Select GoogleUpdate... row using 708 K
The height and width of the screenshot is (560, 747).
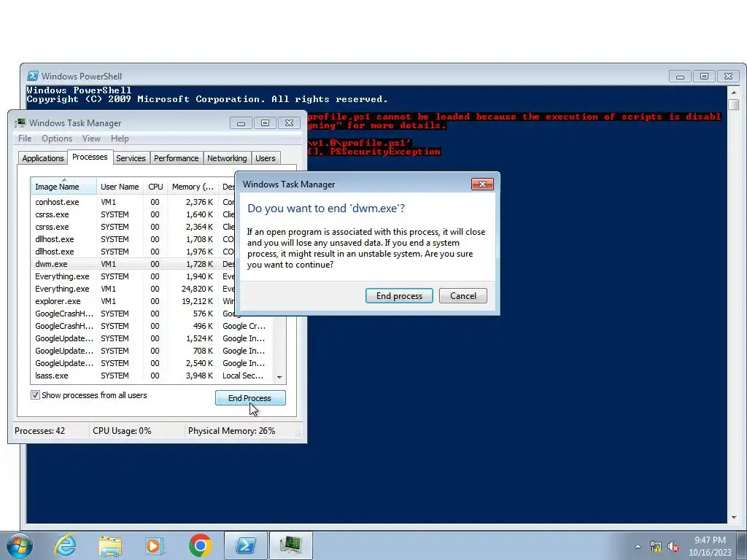click(x=152, y=351)
